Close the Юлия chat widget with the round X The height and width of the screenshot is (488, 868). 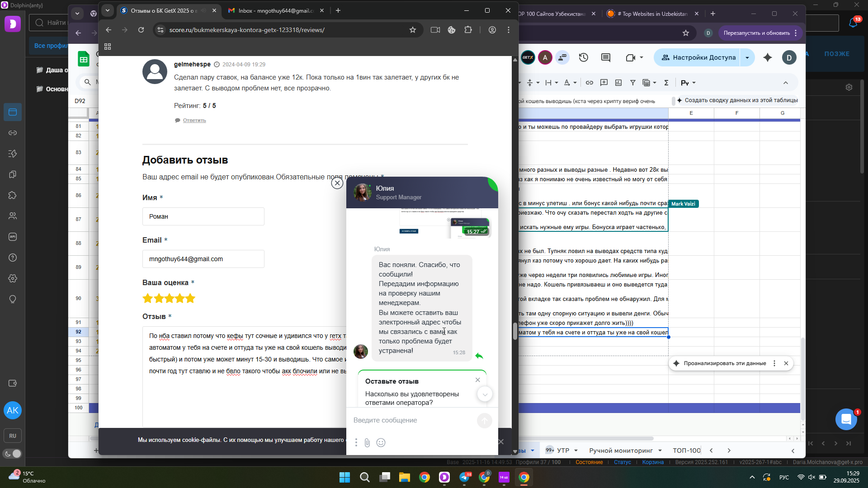[x=337, y=183]
